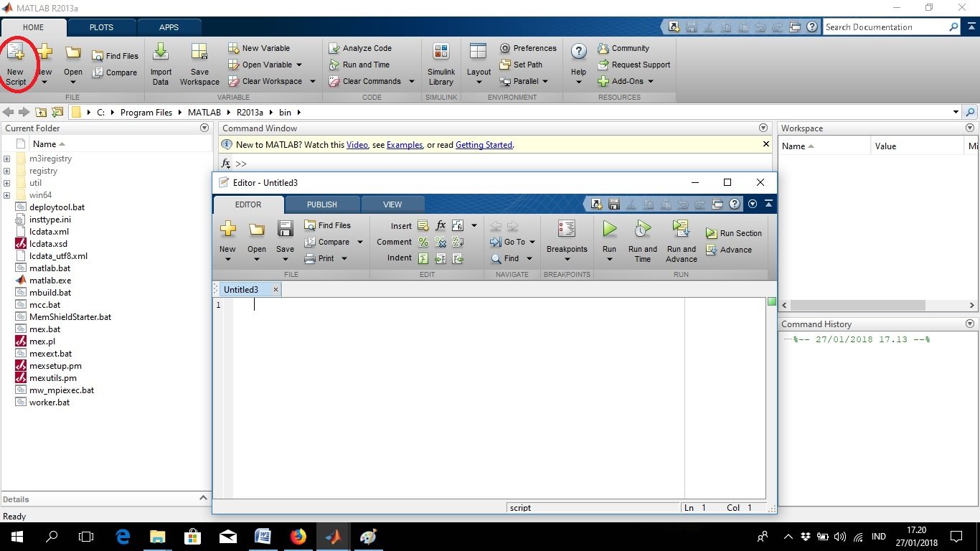This screenshot has width=980, height=551.
Task: Open Microsoft Word from taskbar
Action: [263, 537]
